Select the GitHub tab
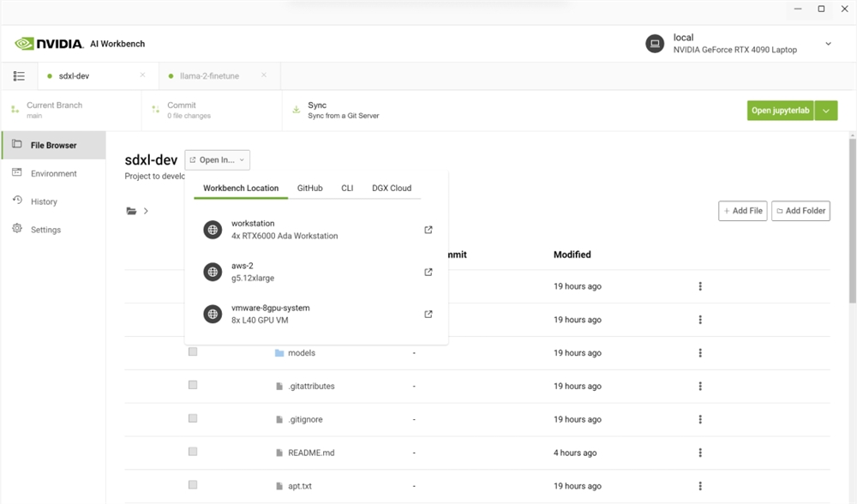The width and height of the screenshot is (857, 504). tap(310, 188)
